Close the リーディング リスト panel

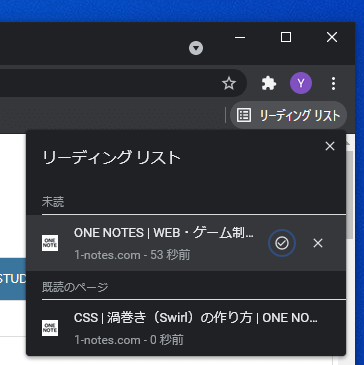click(x=330, y=146)
